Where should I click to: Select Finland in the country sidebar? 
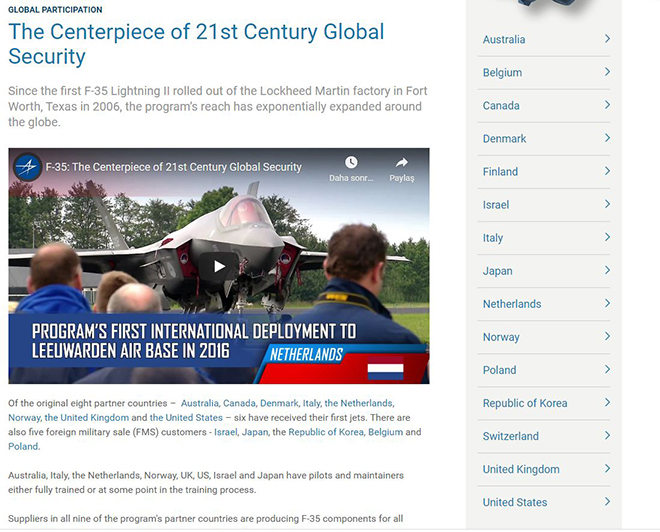500,172
